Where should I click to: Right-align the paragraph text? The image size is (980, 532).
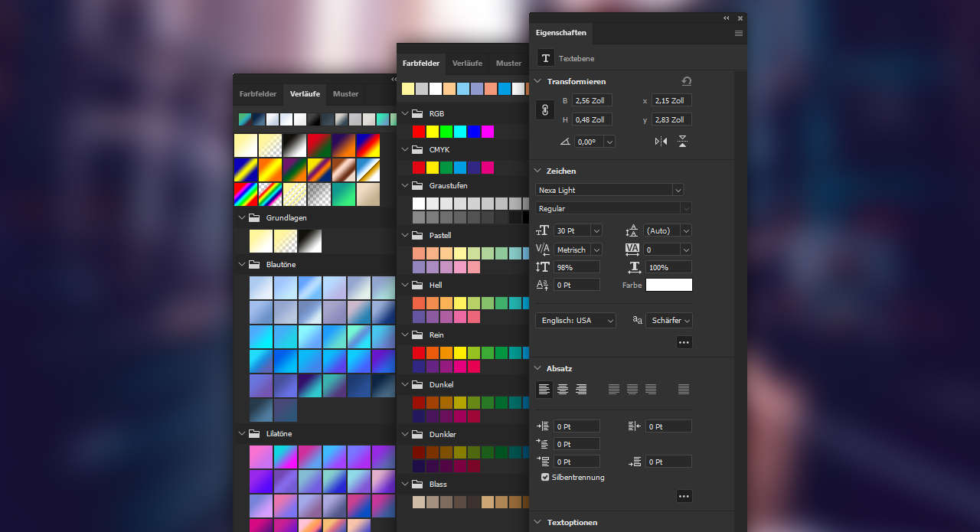[581, 390]
